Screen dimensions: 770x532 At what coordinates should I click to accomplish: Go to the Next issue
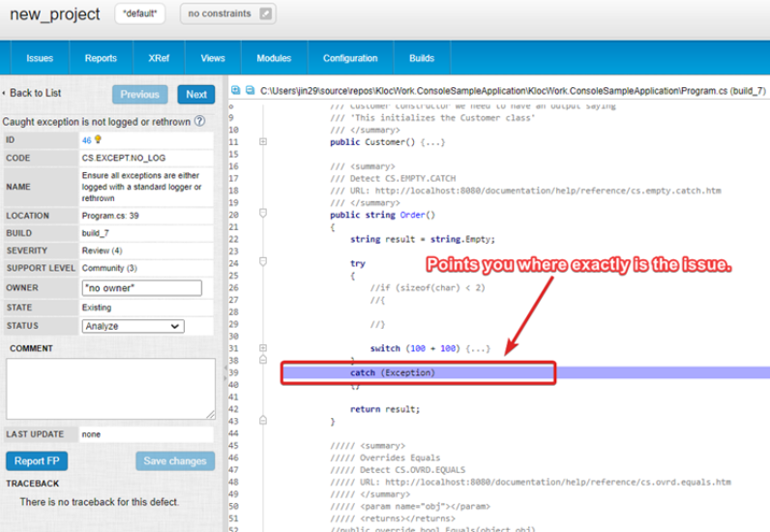[196, 95]
